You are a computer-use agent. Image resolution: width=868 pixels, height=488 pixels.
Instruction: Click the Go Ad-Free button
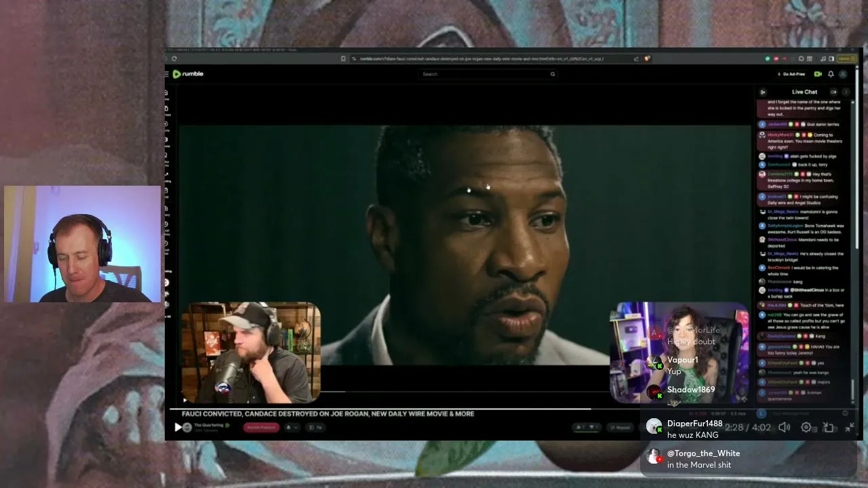click(791, 74)
